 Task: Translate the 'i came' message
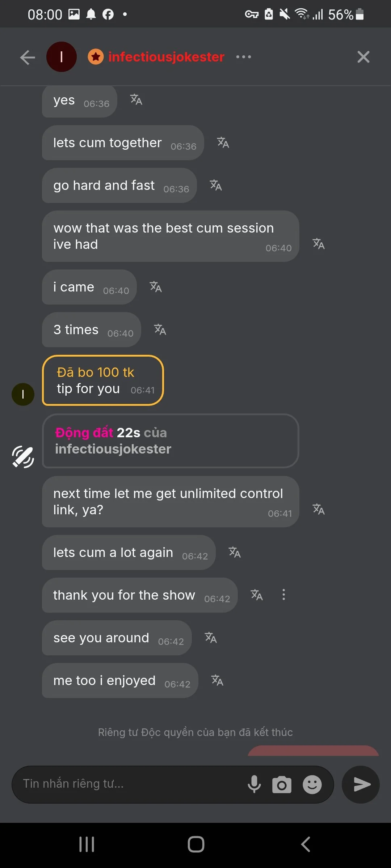point(156,287)
